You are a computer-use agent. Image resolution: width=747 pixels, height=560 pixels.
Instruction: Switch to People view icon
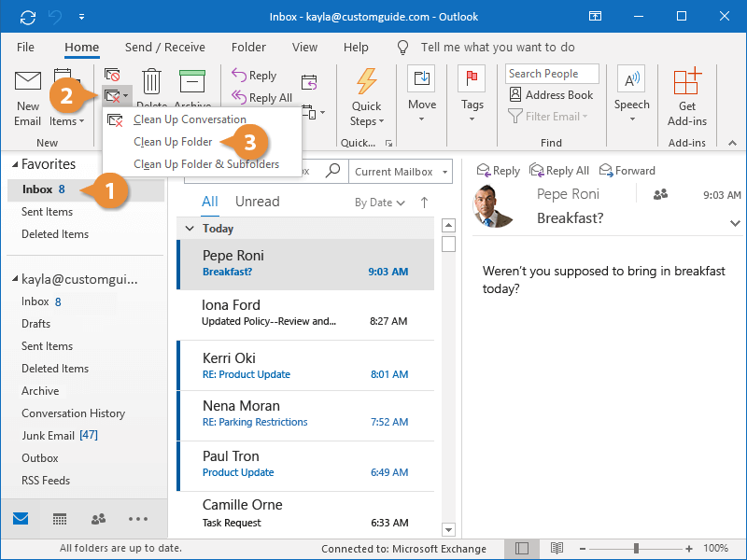[99, 519]
